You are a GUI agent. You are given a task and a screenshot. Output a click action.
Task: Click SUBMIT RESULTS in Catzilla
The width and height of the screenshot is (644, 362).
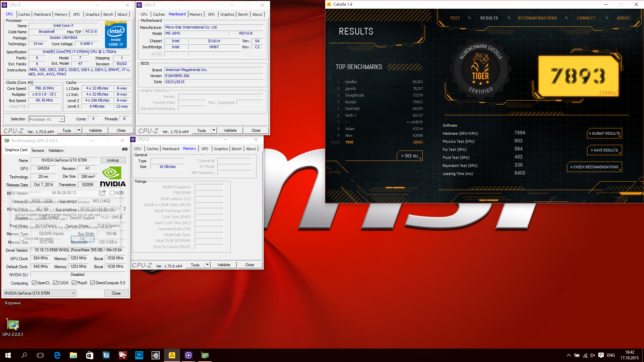click(604, 133)
